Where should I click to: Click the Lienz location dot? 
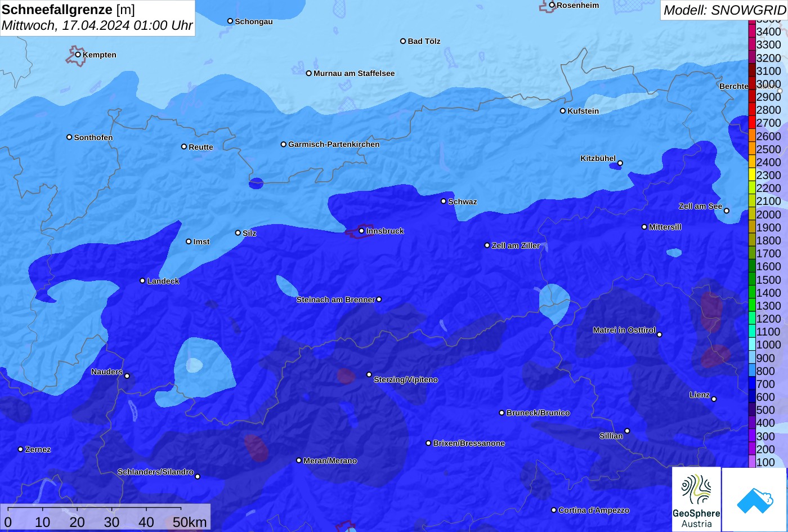pos(714,399)
